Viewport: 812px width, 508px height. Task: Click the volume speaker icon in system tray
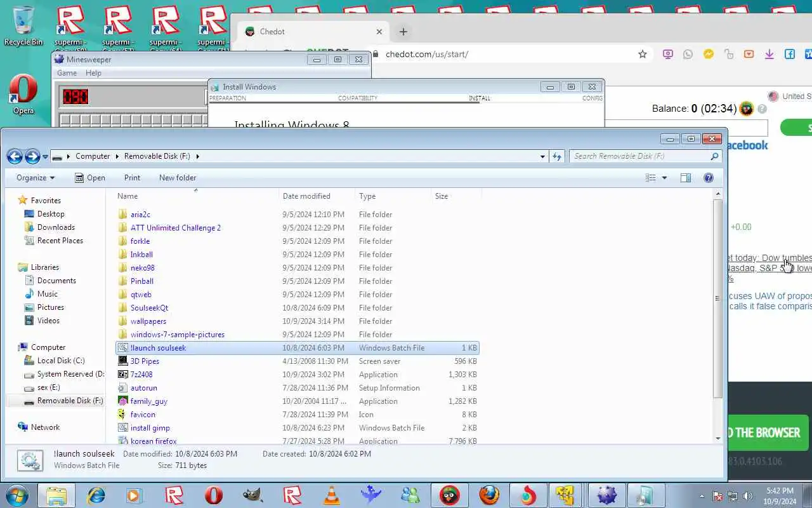tap(748, 496)
